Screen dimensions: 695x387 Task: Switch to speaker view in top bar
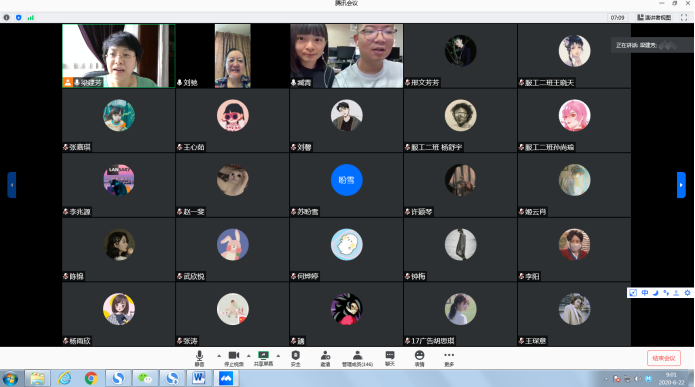coord(654,17)
